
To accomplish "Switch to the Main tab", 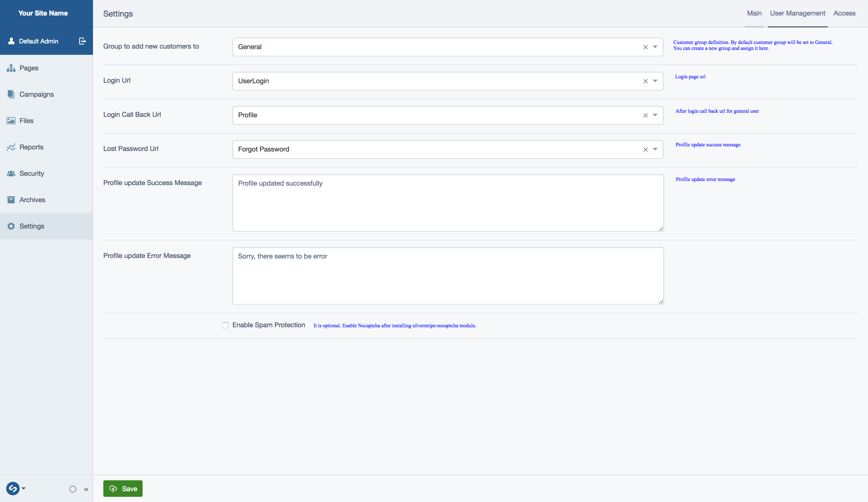I will tap(754, 13).
